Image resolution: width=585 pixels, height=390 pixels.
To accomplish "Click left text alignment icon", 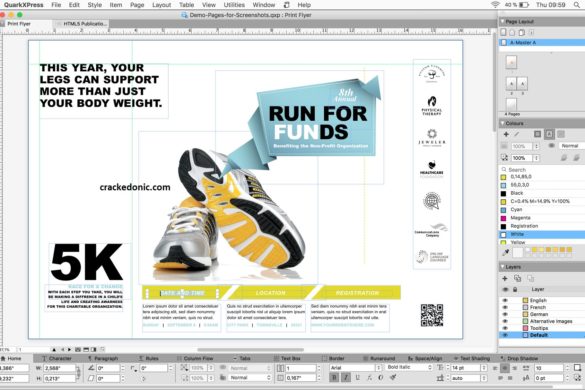I will (495, 368).
